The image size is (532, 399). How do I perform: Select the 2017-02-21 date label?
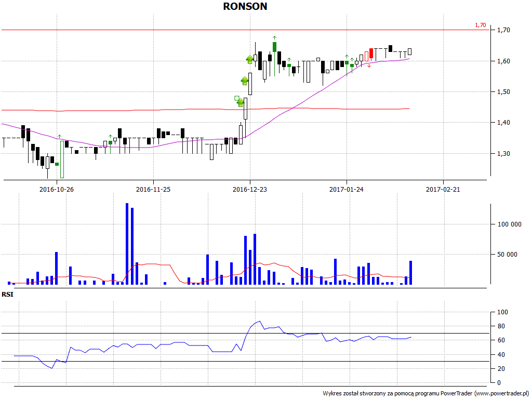(x=443, y=190)
